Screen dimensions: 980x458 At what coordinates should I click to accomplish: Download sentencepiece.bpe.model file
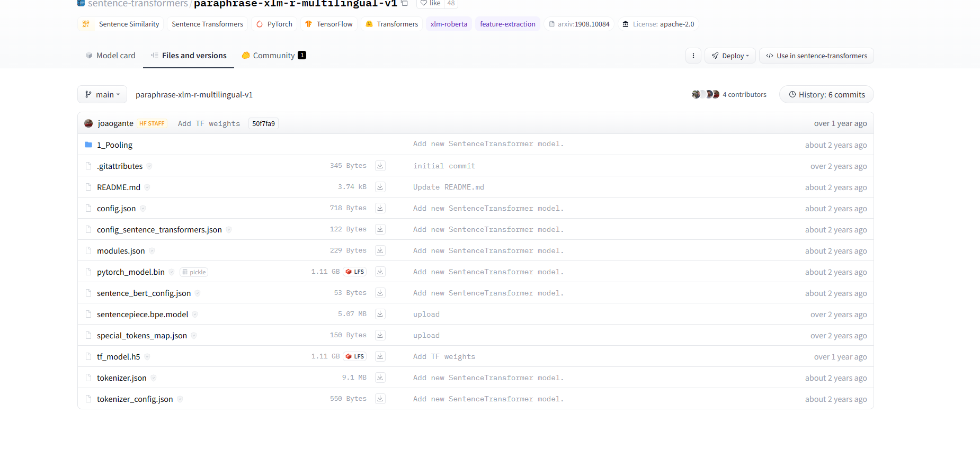[x=380, y=314]
